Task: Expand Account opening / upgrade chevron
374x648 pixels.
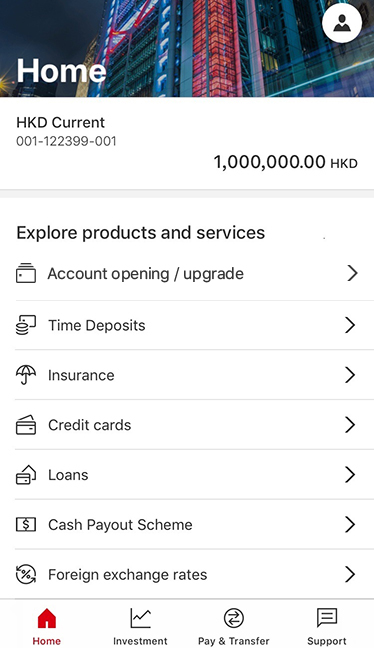Action: (352, 273)
